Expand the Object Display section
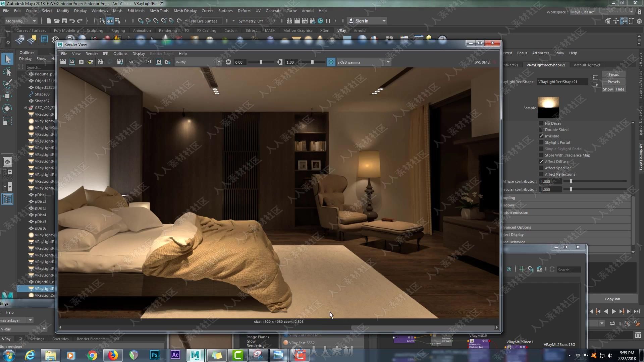 click(566, 235)
